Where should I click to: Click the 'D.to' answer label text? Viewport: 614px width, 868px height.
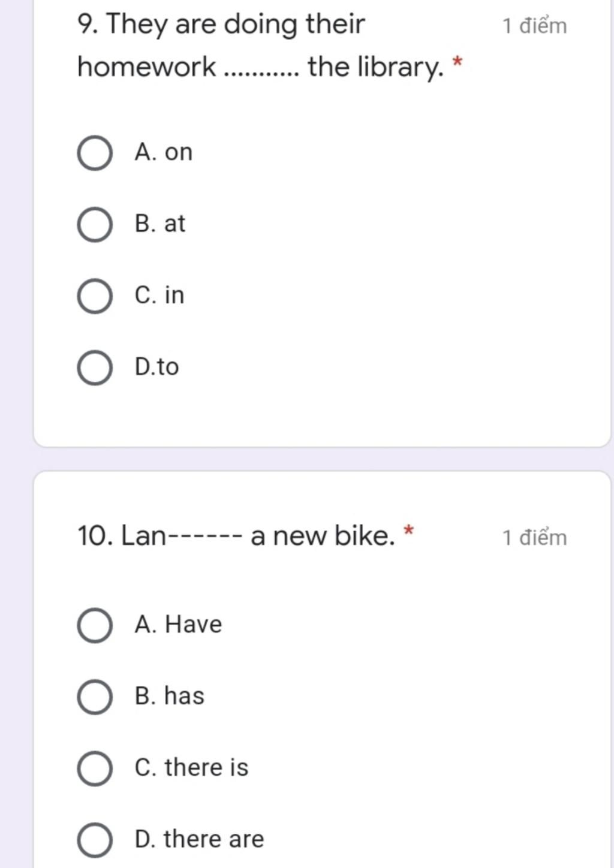tap(157, 366)
